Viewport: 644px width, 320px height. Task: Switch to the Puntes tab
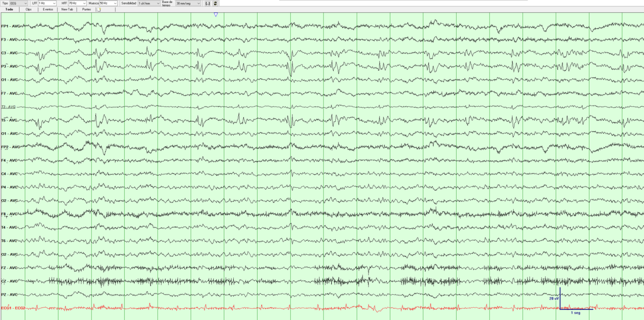coord(86,9)
